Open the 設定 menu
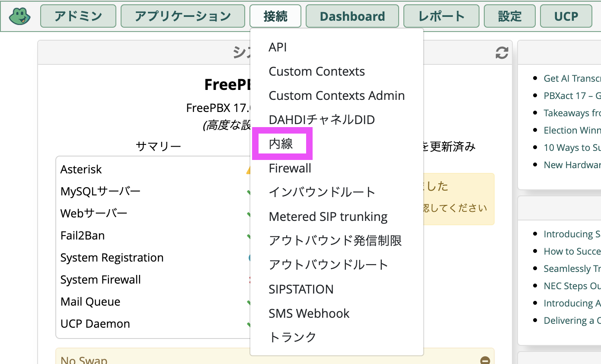Screen dimensions: 601x364 [x=510, y=16]
